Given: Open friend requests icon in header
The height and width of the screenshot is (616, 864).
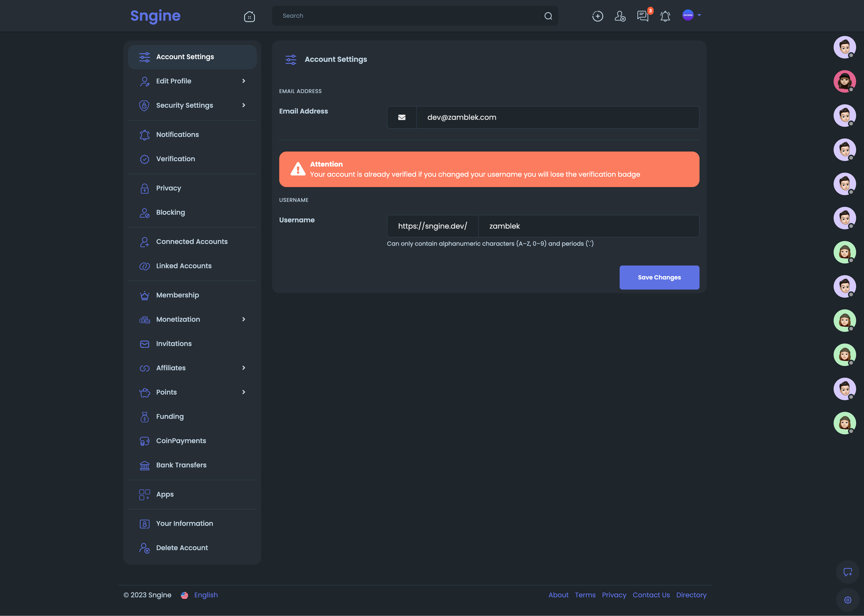Looking at the screenshot, I should [620, 16].
